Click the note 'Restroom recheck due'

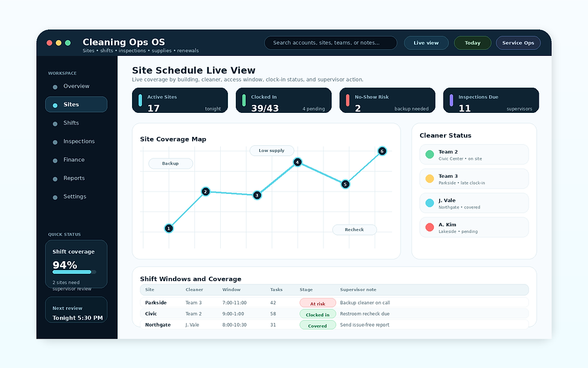365,313
